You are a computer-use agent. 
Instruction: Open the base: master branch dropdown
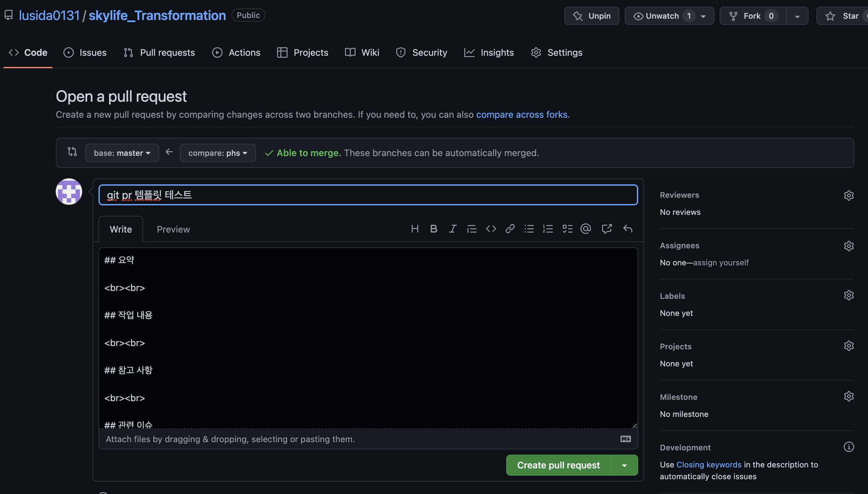[x=122, y=153]
